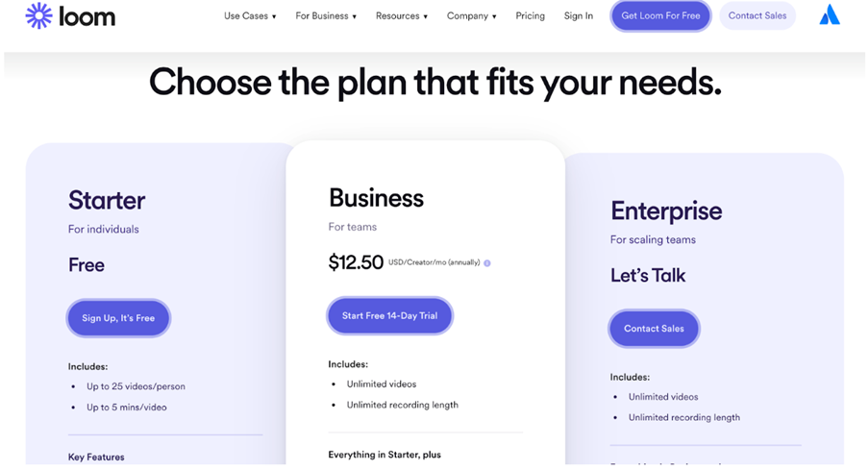Click the Enterprise plan heading
Viewport: 868px width, 470px height.
[666, 211]
